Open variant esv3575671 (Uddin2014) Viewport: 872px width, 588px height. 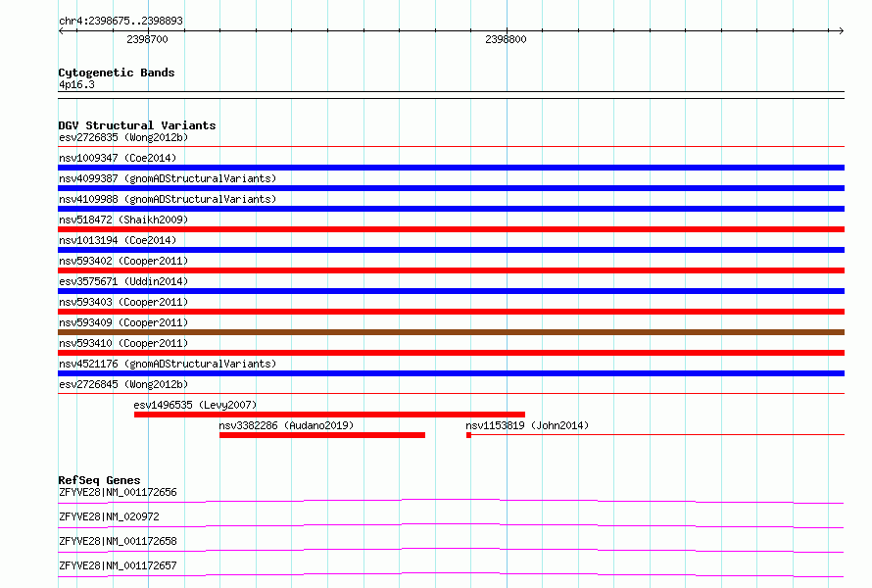point(123,281)
